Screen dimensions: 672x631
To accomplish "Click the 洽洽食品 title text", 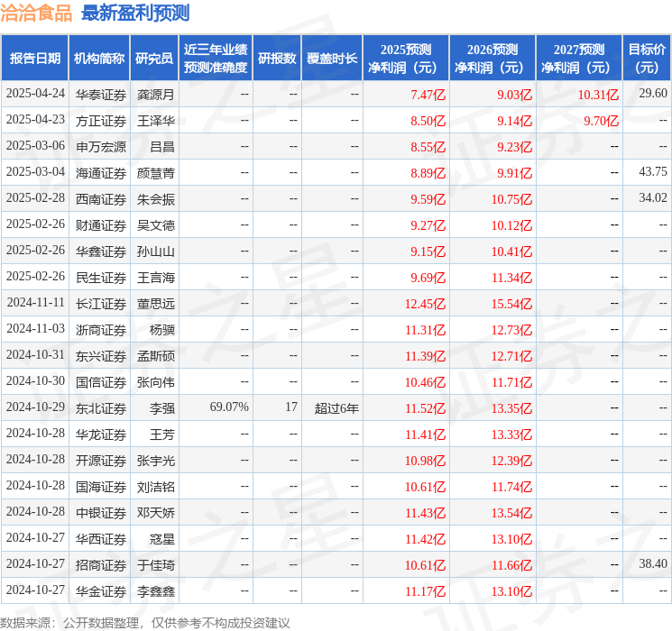I will click(x=36, y=14).
